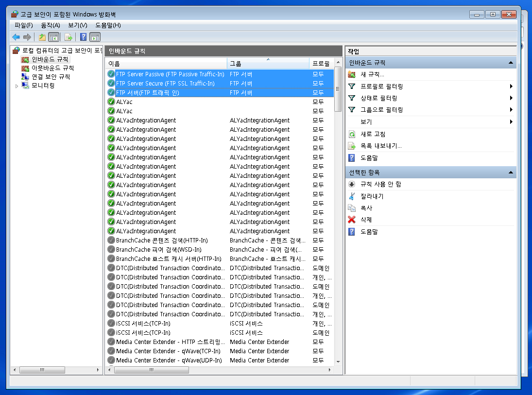Expand the 모니터링 tree node arrow

pyautogui.click(x=17, y=86)
